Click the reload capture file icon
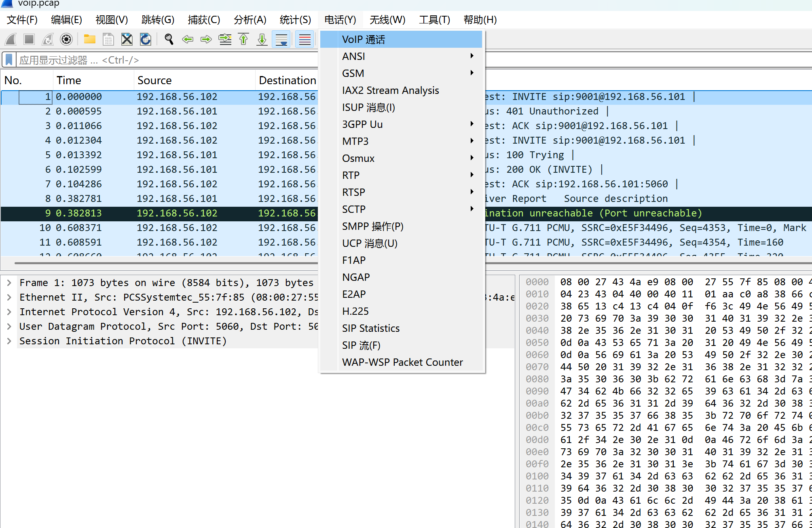The image size is (812, 528). coord(146,39)
